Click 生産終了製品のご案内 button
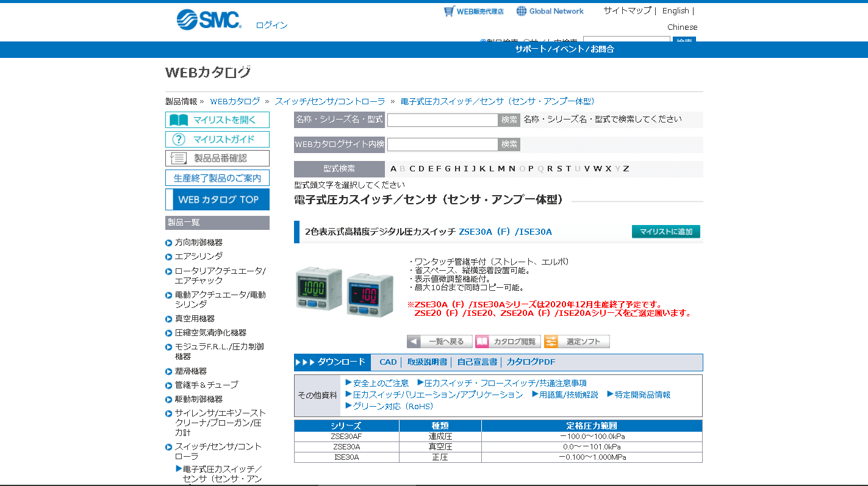 coord(217,178)
